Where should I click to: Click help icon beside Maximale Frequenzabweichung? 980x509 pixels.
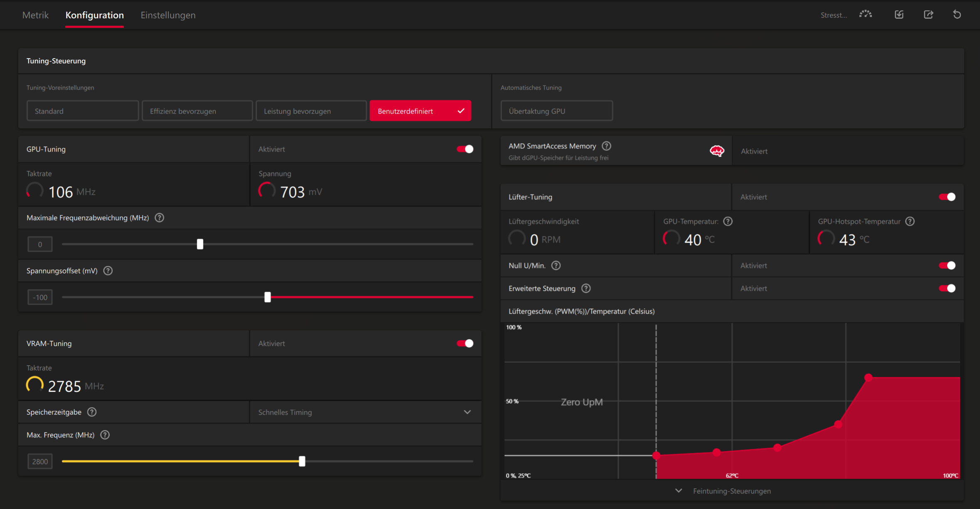[x=159, y=218]
